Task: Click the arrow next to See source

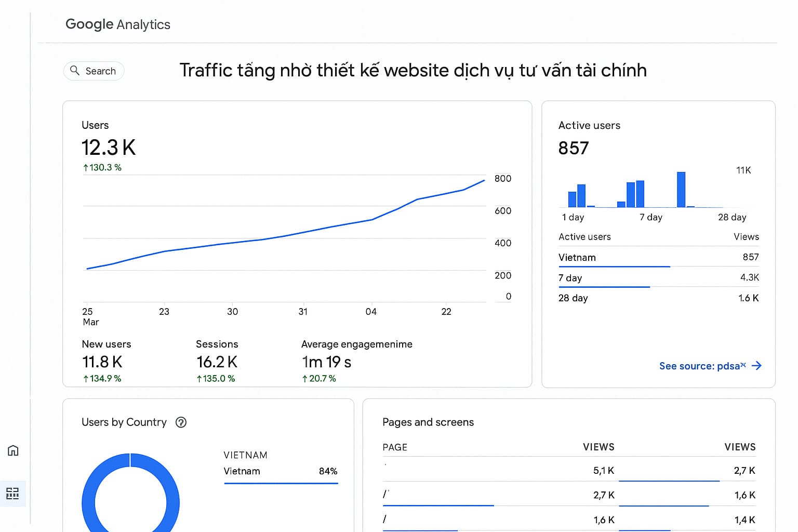Action: (x=756, y=366)
